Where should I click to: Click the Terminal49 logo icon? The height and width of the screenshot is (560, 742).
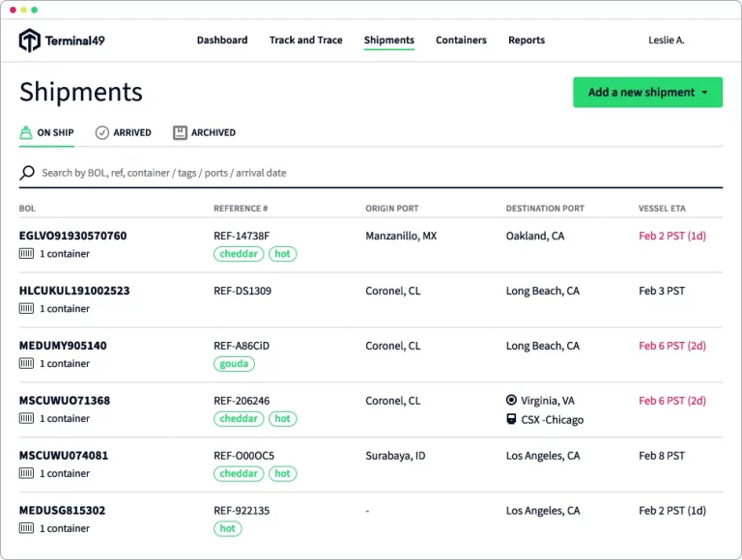[30, 41]
